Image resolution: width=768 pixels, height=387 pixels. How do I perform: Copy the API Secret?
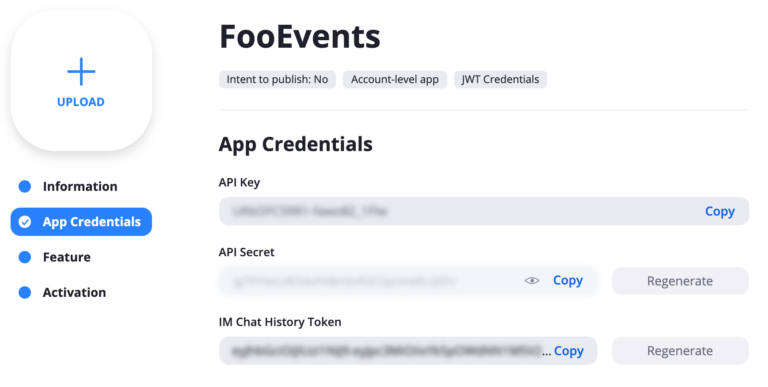click(568, 281)
